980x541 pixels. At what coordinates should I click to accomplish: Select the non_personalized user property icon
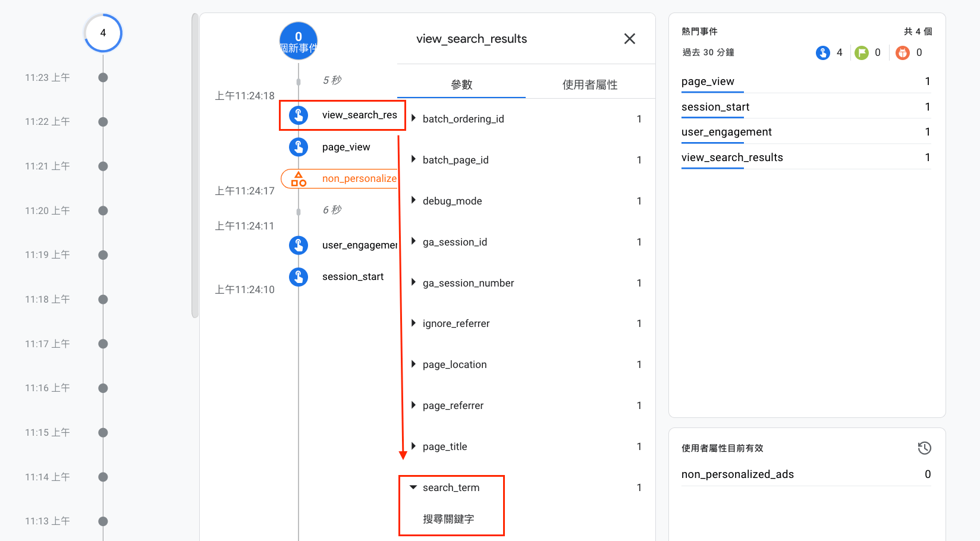click(x=299, y=179)
